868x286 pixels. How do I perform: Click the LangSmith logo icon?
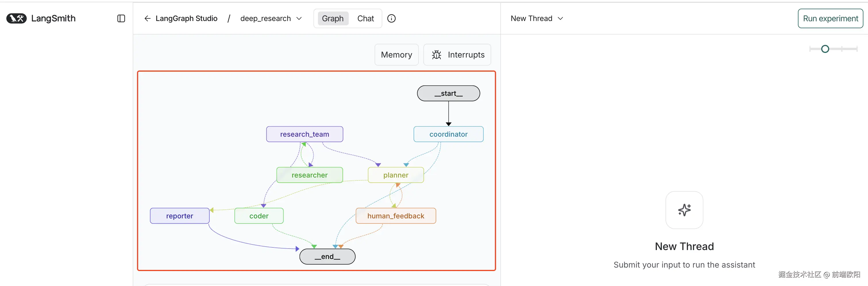tap(16, 18)
